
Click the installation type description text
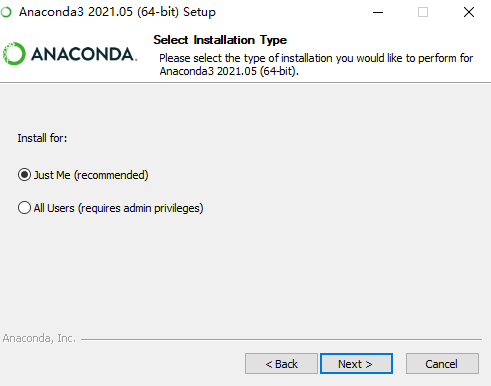(316, 64)
